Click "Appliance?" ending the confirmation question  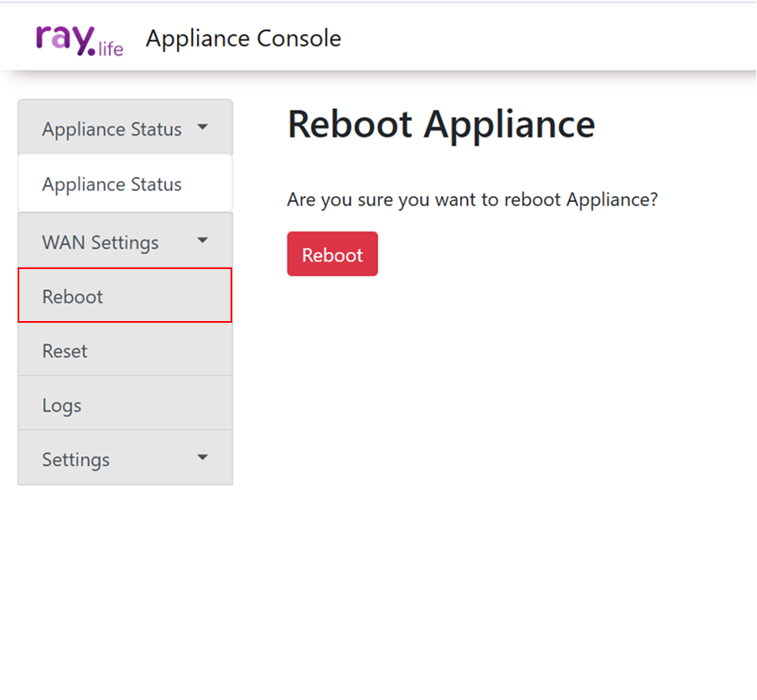612,200
